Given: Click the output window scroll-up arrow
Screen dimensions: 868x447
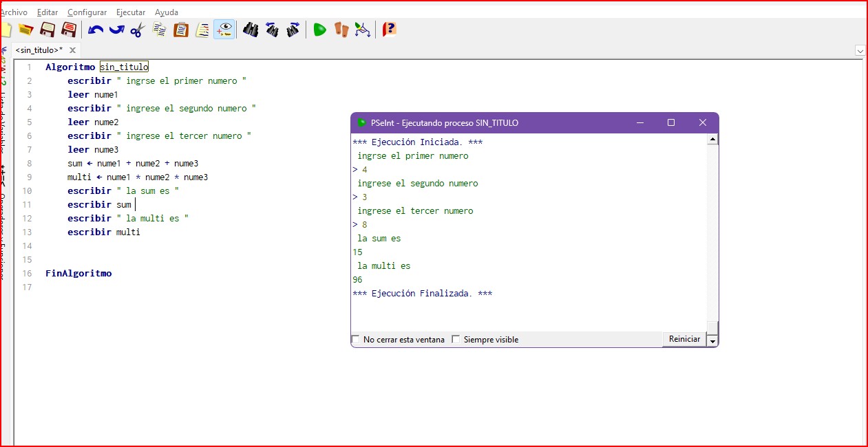Looking at the screenshot, I should 712,140.
